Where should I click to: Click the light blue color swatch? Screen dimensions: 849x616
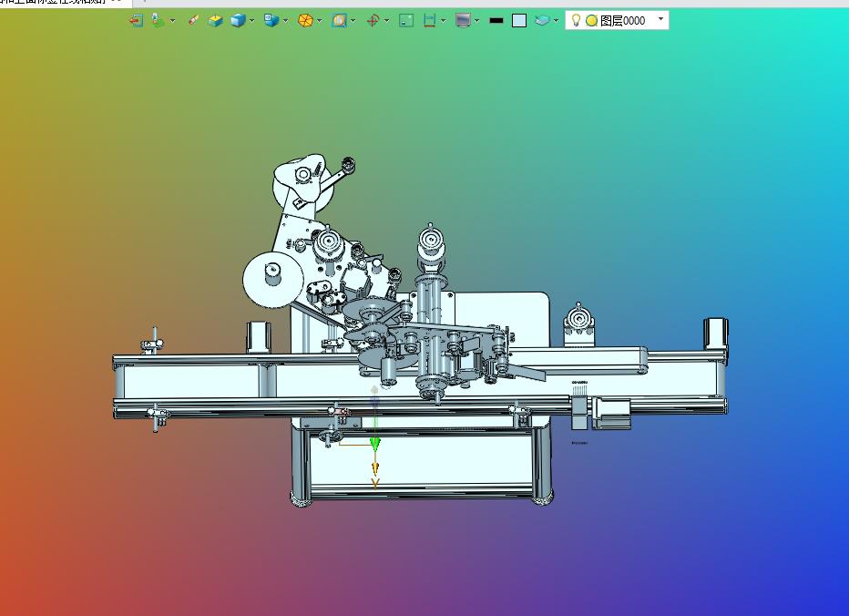click(x=519, y=21)
